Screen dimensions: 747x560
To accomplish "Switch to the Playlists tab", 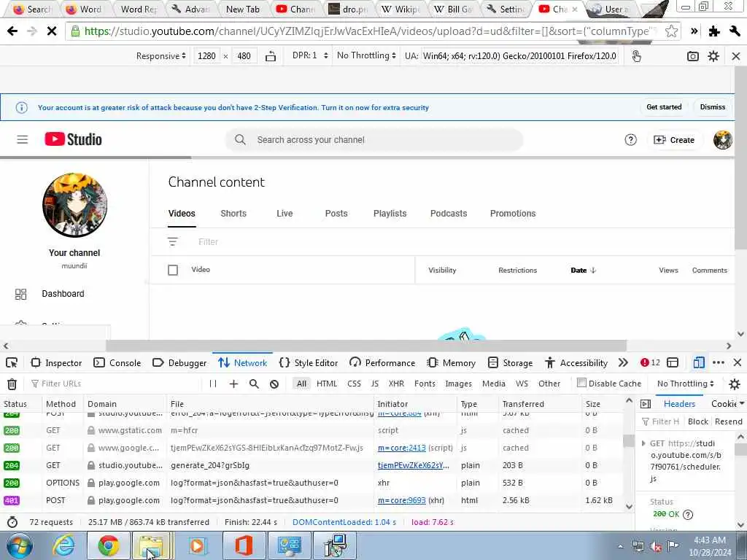I will [390, 214].
